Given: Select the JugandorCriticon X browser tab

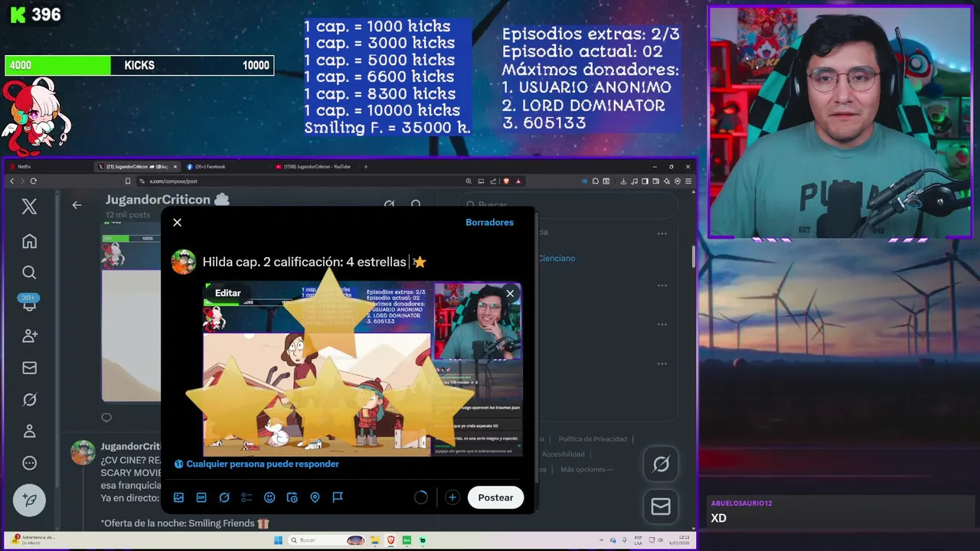Looking at the screenshot, I should 138,166.
